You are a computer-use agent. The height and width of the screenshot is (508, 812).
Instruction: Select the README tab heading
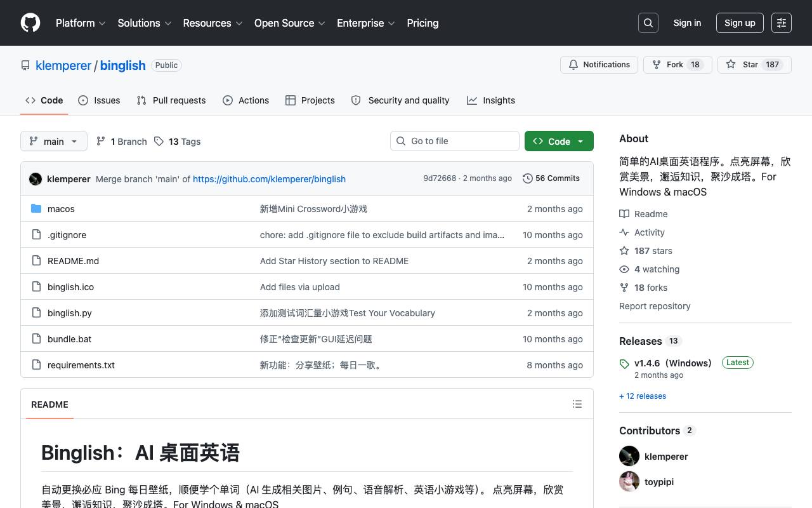(x=49, y=404)
